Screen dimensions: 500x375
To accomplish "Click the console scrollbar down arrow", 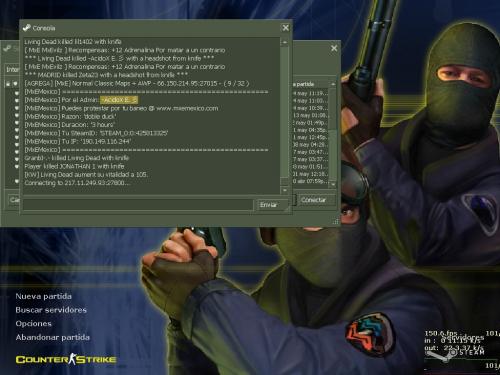I will click(285, 190).
